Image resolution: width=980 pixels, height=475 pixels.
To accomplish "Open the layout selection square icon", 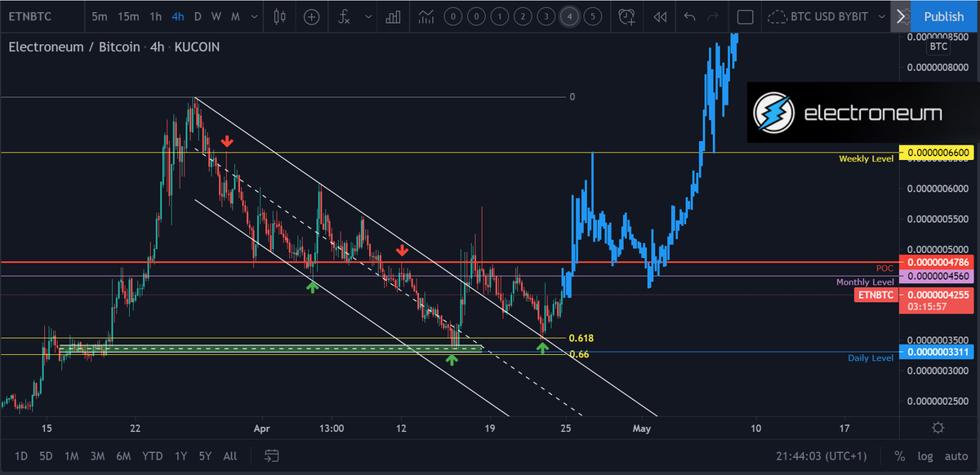I will click(x=745, y=16).
